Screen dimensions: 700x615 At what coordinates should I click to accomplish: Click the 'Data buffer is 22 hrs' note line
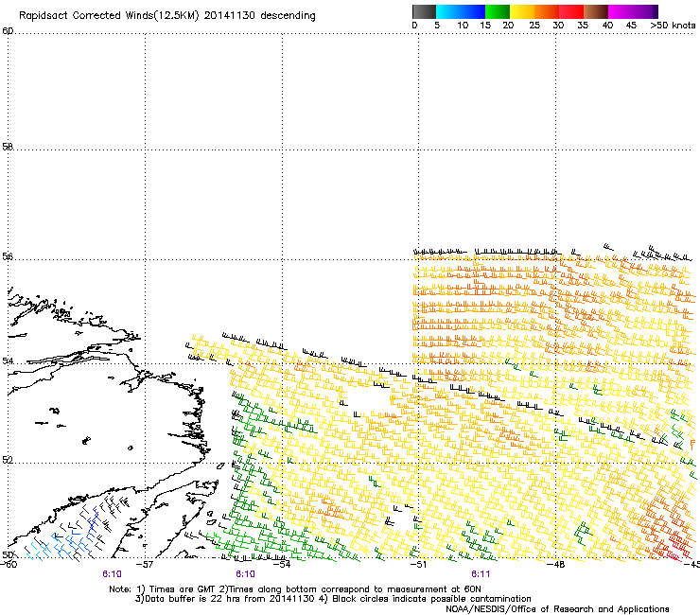pyautogui.click(x=333, y=599)
